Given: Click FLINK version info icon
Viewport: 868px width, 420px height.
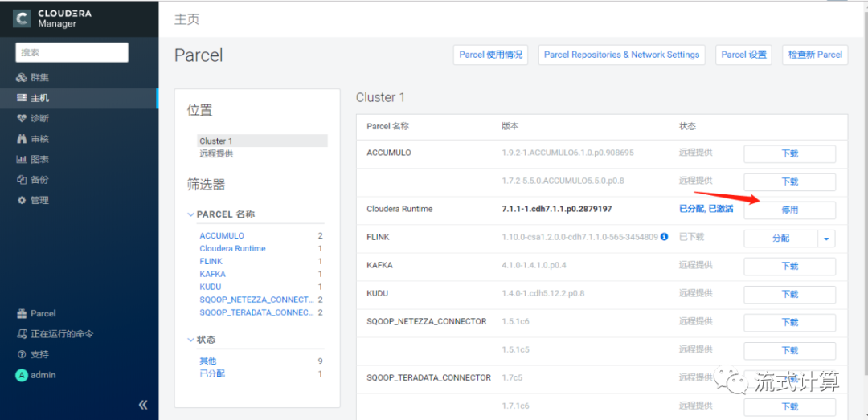Looking at the screenshot, I should (665, 237).
